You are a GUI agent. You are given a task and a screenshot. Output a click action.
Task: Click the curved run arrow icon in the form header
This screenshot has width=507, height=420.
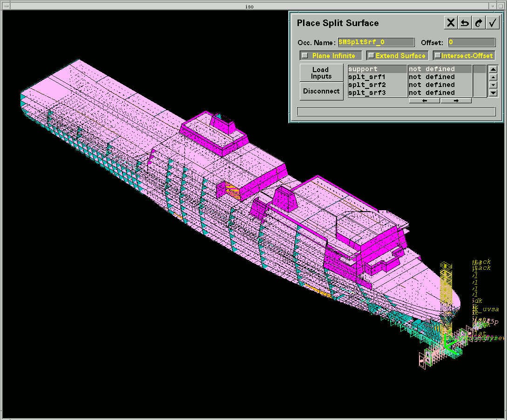(479, 23)
